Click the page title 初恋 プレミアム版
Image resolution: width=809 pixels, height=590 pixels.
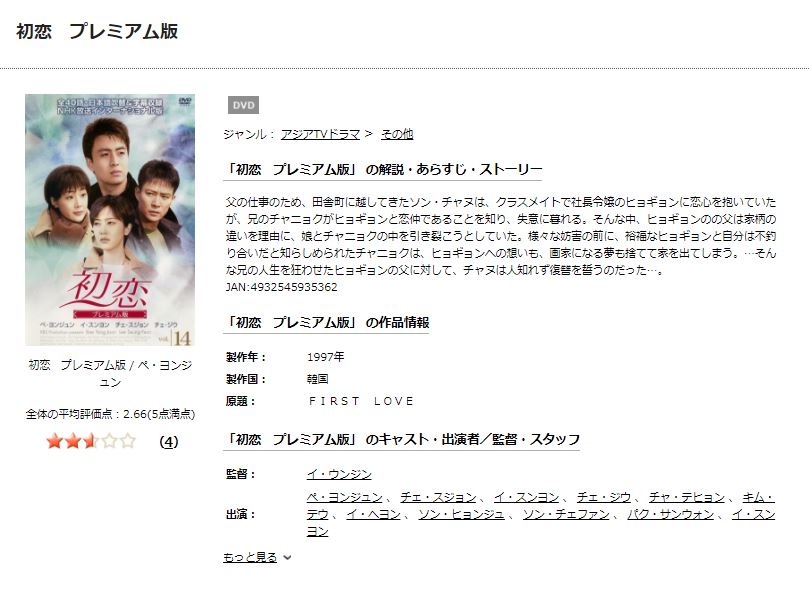(97, 31)
